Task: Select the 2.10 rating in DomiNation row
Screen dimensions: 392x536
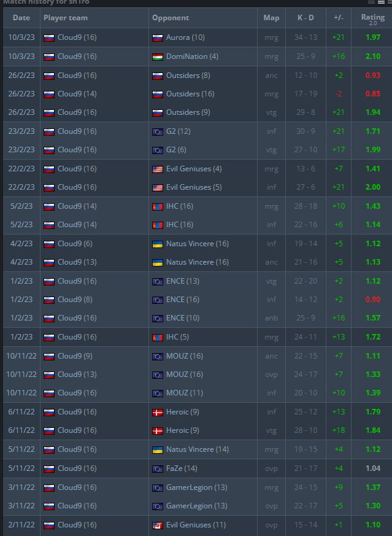Action: tap(373, 56)
